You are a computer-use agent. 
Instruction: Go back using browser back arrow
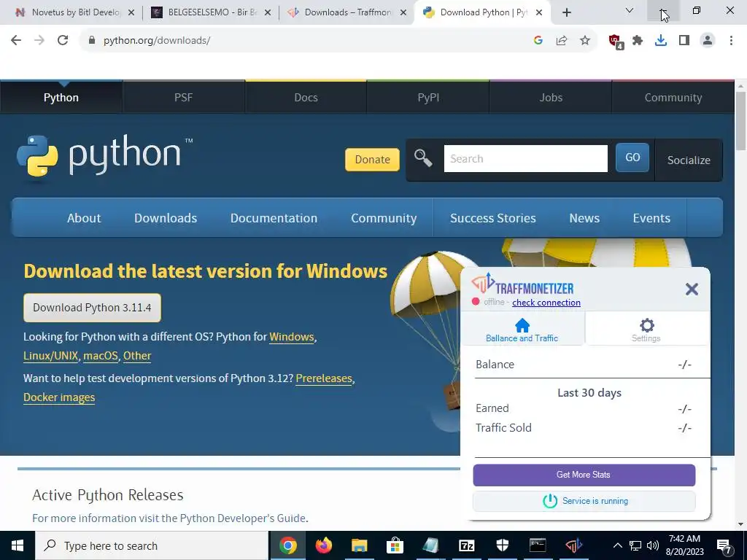coord(16,41)
